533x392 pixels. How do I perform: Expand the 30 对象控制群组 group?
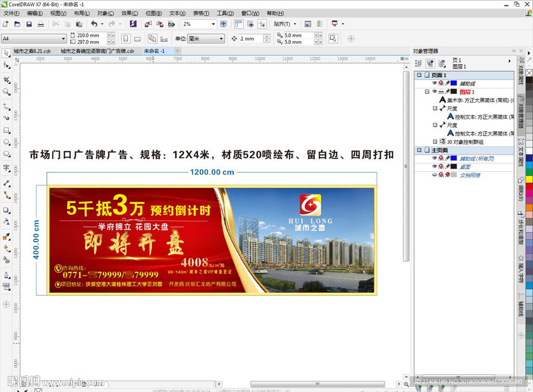pos(435,142)
